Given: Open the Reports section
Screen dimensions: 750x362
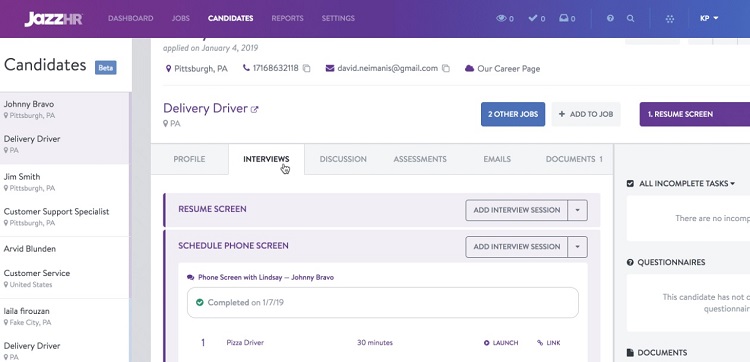Looking at the screenshot, I should tap(287, 19).
